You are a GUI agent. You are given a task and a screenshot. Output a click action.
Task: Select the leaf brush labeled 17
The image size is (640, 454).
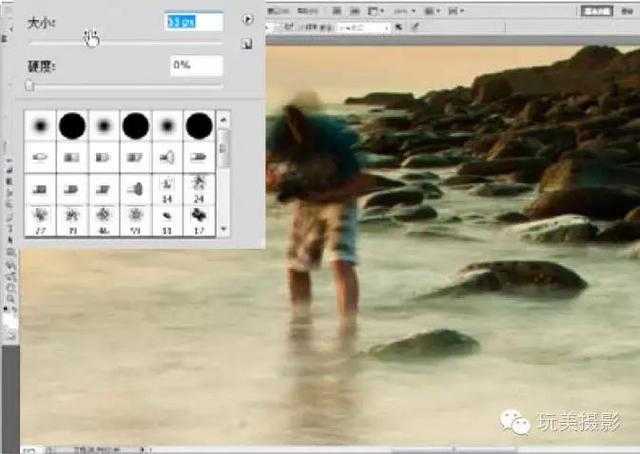coord(199,217)
